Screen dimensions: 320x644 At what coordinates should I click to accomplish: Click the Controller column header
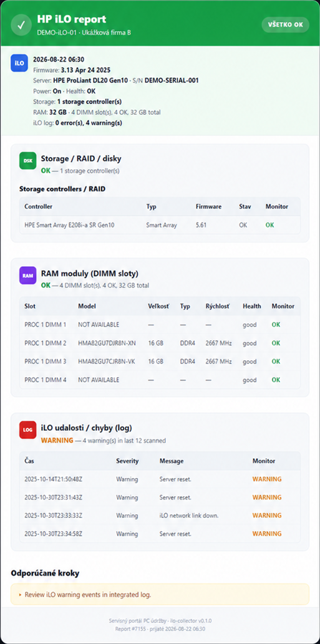(x=38, y=206)
